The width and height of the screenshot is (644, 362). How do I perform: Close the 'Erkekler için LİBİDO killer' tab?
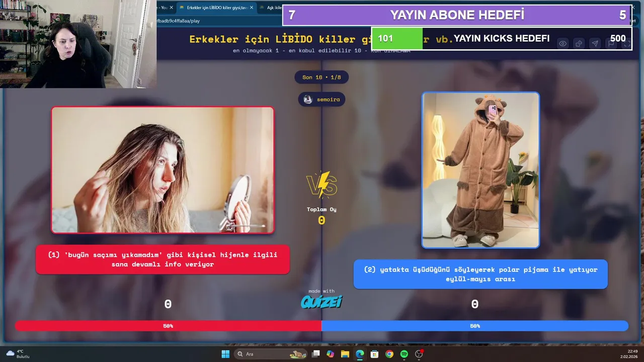coord(252,8)
